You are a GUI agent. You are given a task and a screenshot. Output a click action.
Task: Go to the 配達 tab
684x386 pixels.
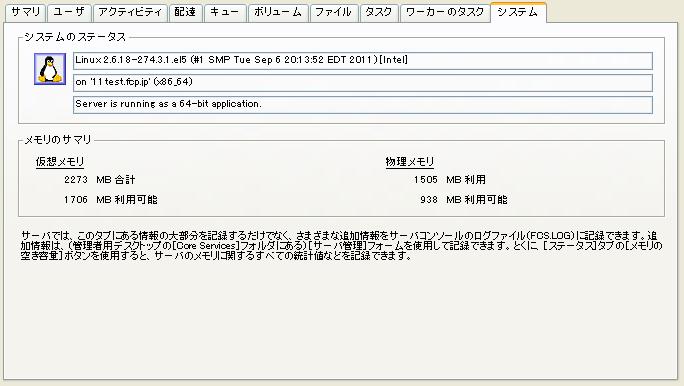(x=185, y=12)
